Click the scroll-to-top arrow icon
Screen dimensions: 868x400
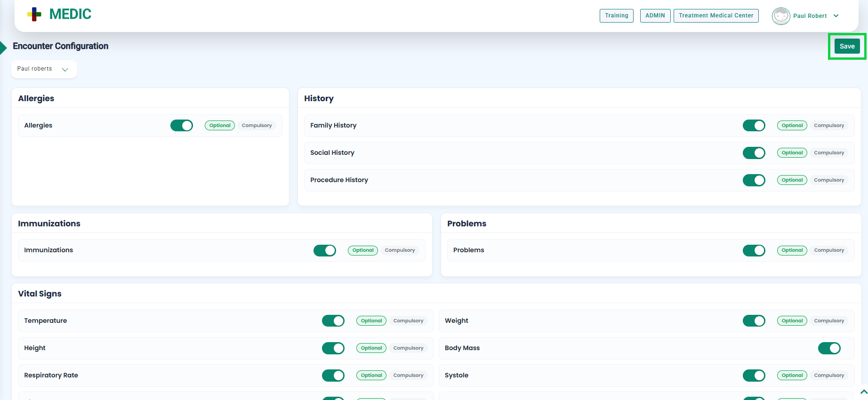(x=863, y=392)
